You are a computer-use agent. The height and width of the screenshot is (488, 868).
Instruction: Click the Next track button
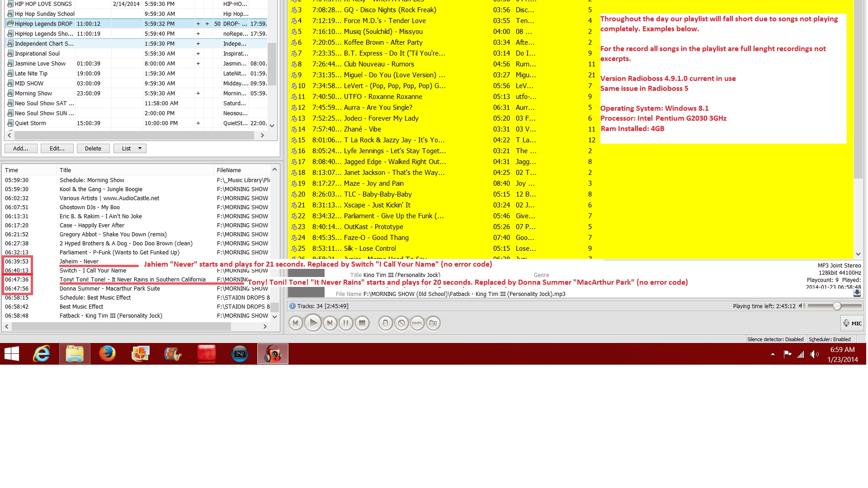(x=330, y=323)
